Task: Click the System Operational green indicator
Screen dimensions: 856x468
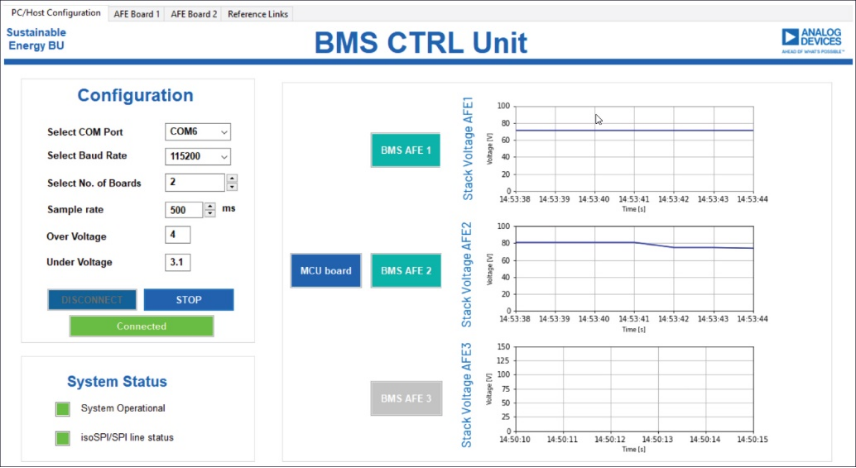Action: pos(62,408)
